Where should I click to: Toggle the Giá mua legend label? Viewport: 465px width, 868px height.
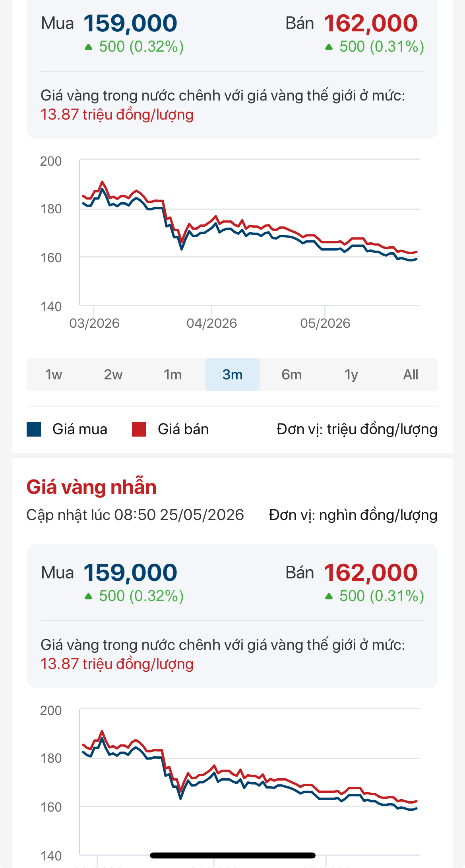80,429
